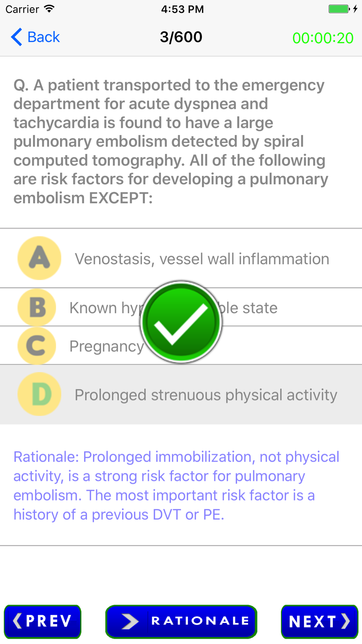Tap the battery indicator in status bar
Viewport: 362px width, 644px height.
pyautogui.click(x=339, y=9)
